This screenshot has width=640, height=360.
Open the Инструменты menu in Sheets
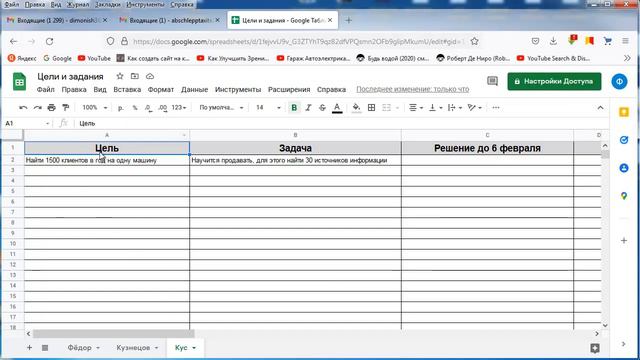click(238, 89)
